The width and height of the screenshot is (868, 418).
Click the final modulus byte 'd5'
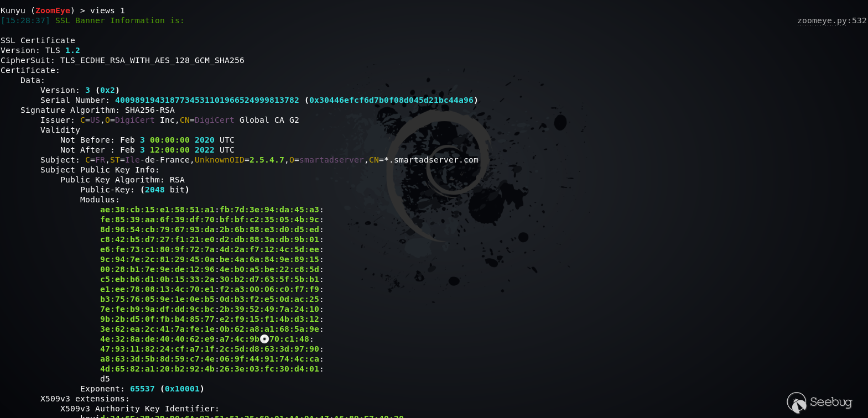(x=105, y=379)
